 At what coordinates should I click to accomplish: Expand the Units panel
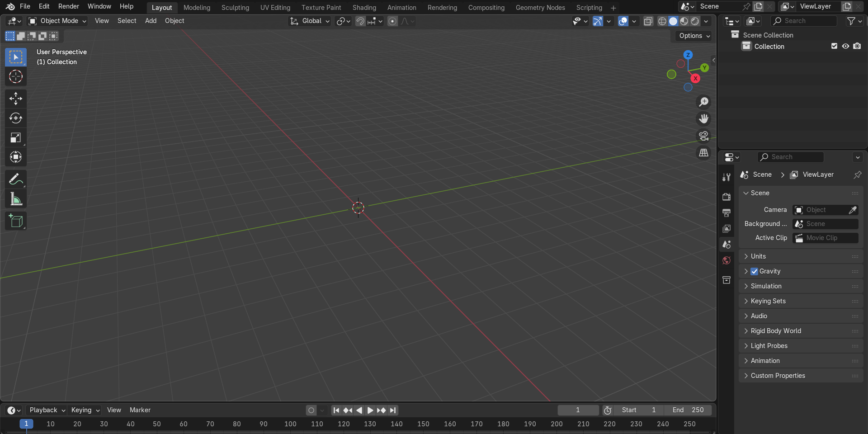point(801,256)
